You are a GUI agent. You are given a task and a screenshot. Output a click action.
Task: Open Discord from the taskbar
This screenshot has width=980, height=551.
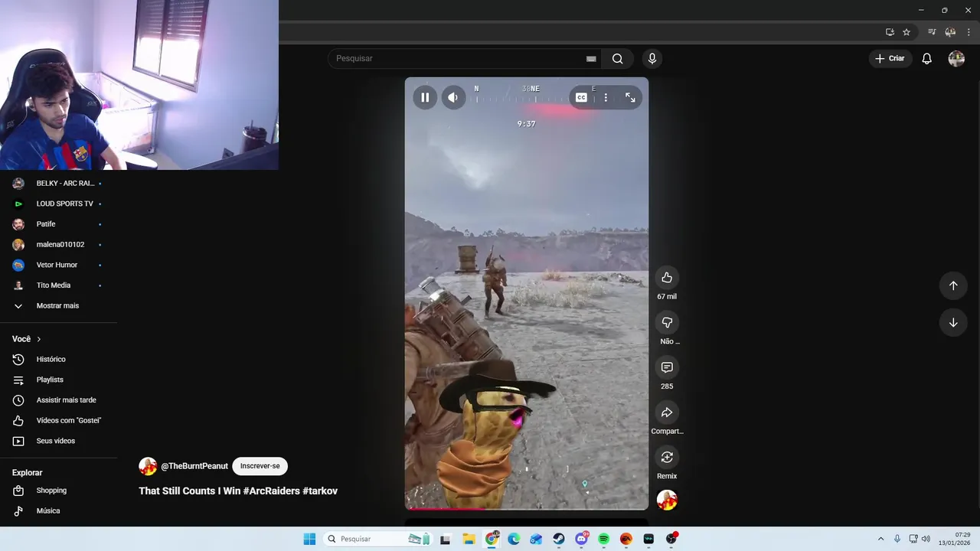[x=581, y=539]
